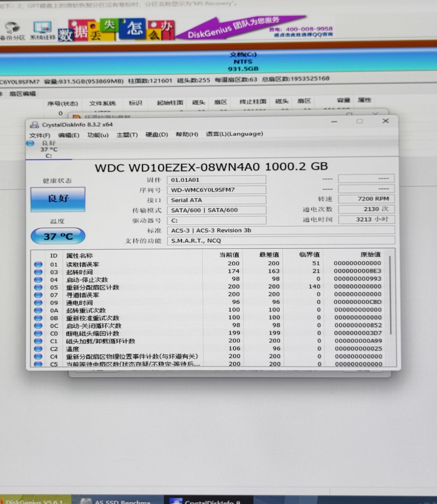Click DiskGenius 终止柱面 column header

coord(253,102)
